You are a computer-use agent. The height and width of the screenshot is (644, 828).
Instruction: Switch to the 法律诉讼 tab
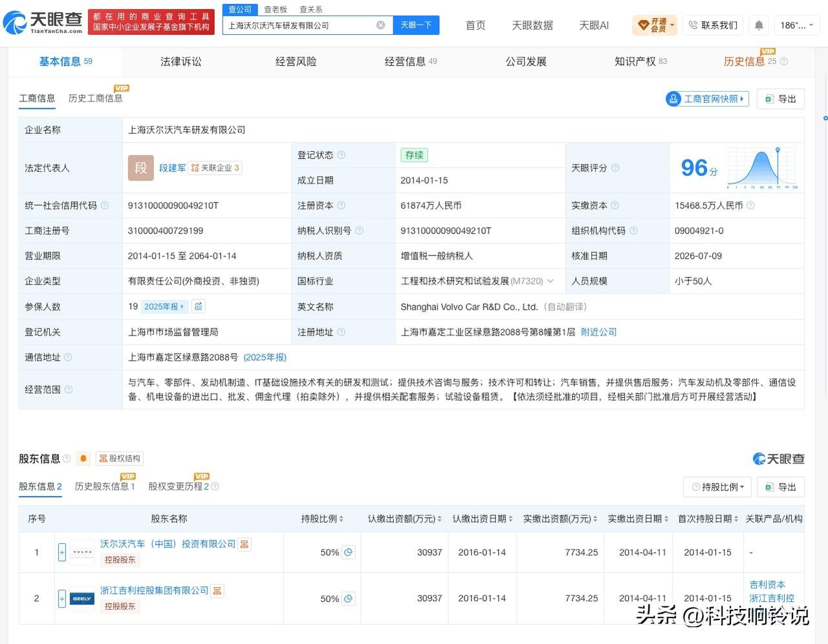(181, 61)
